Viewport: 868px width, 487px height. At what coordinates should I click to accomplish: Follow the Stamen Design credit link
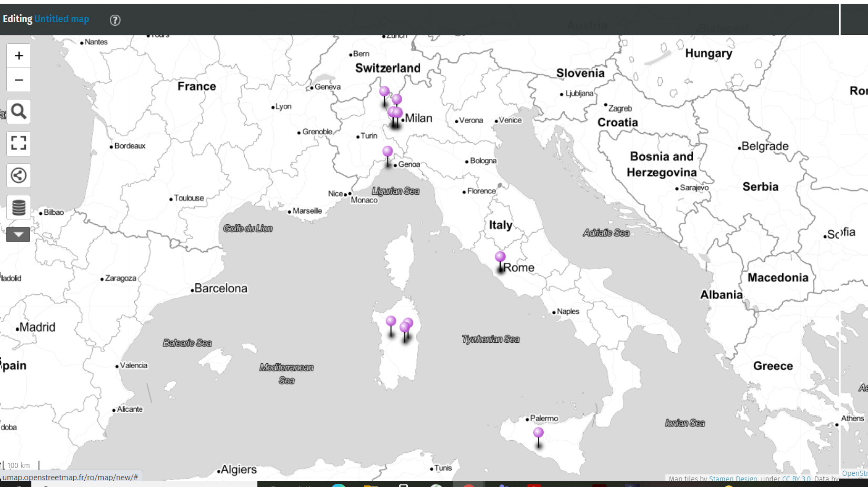tap(734, 479)
